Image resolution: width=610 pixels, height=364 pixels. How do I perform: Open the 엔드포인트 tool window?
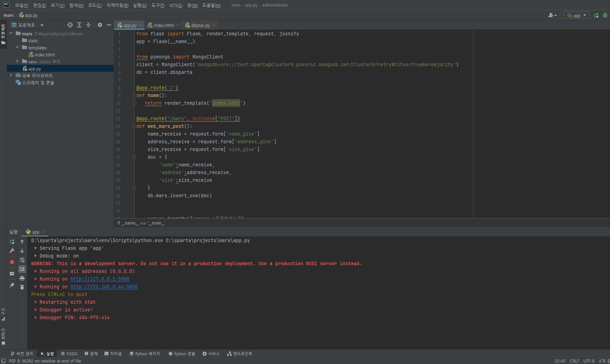239,353
